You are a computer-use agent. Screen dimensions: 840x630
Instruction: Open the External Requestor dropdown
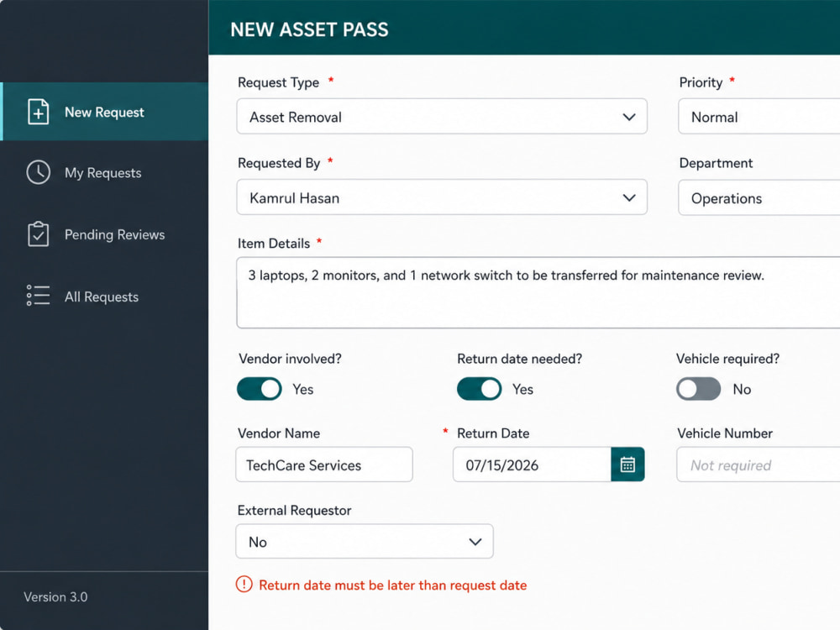tap(365, 542)
